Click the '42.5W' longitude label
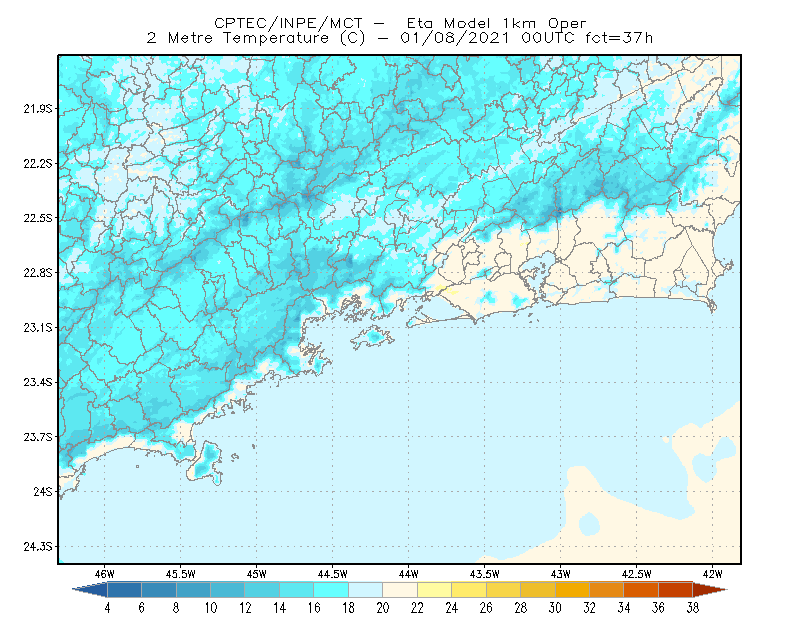This screenshot has width=800, height=618. pos(637,574)
